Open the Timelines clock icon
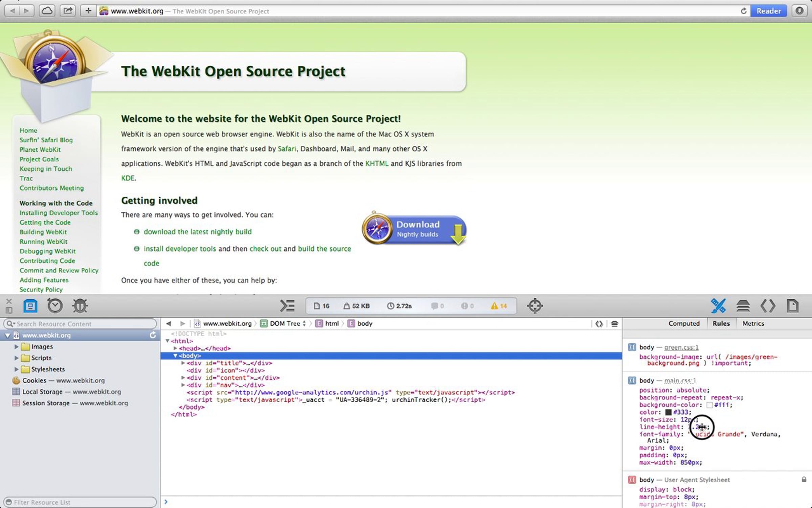Screen dimensions: 812x508 55,306
